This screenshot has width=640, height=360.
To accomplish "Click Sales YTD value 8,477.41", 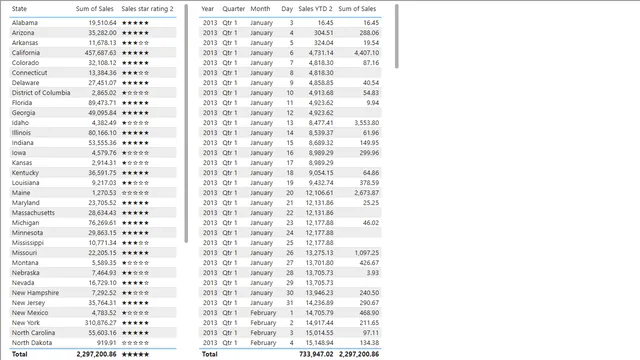I will [x=321, y=123].
